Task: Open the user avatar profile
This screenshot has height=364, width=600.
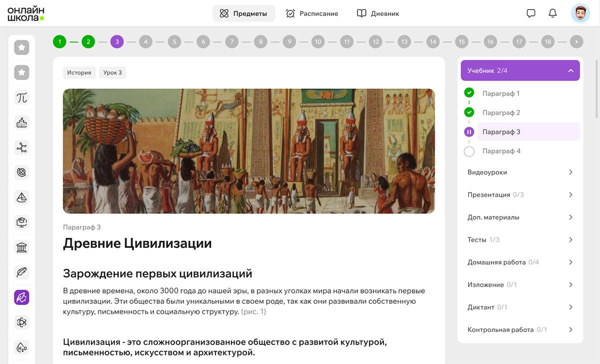Action: 580,13
